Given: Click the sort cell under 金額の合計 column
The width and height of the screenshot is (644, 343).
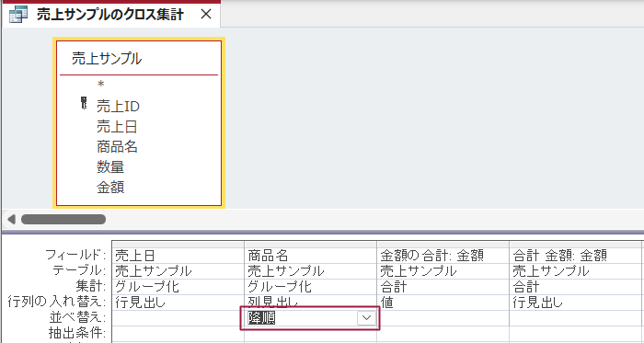Looking at the screenshot, I should click(x=443, y=318).
